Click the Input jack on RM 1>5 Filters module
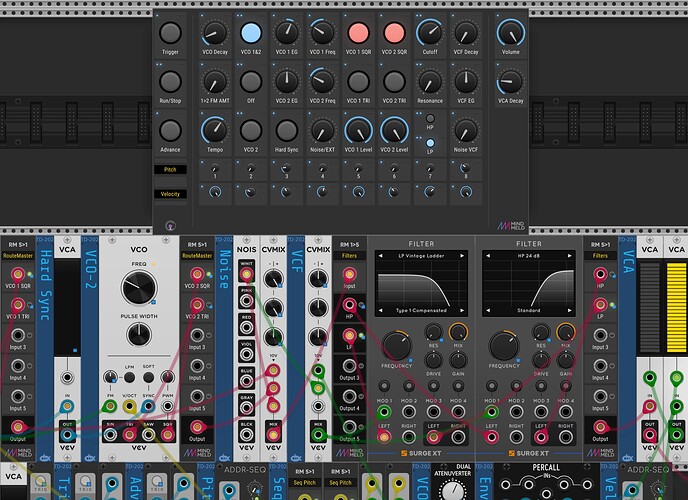688x500 pixels. pos(350,275)
